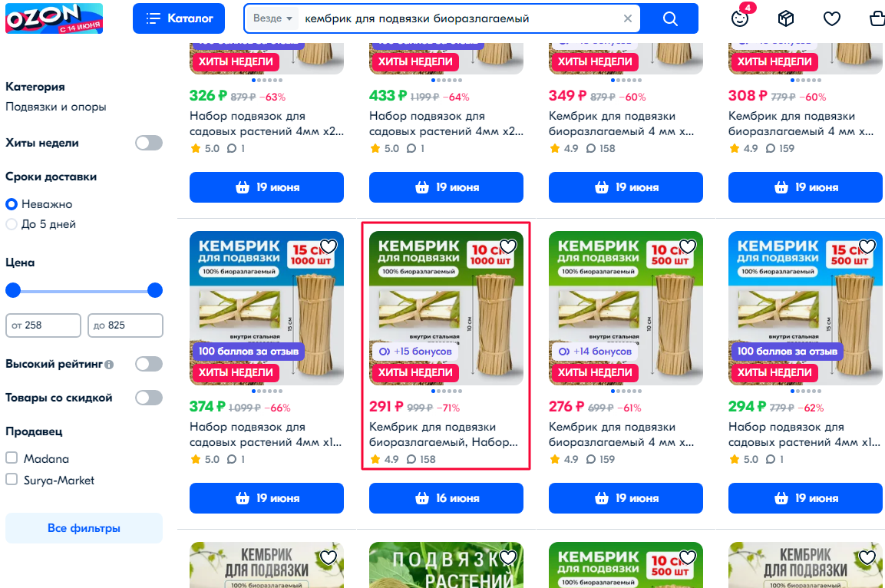Enable the Хиты недели toggle
Image resolution: width=885 pixels, height=588 pixels.
[x=149, y=143]
